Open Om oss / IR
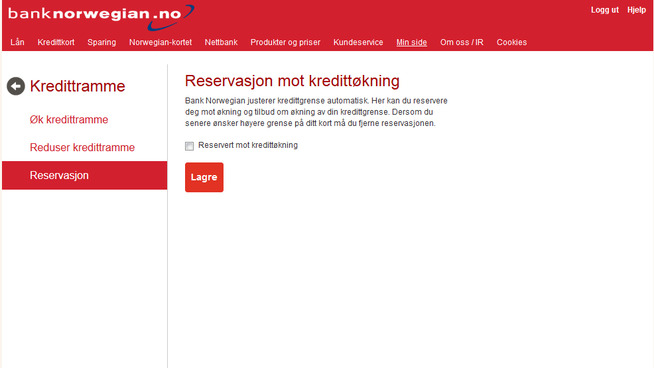Screen dimensions: 654x368 pyautogui.click(x=462, y=42)
